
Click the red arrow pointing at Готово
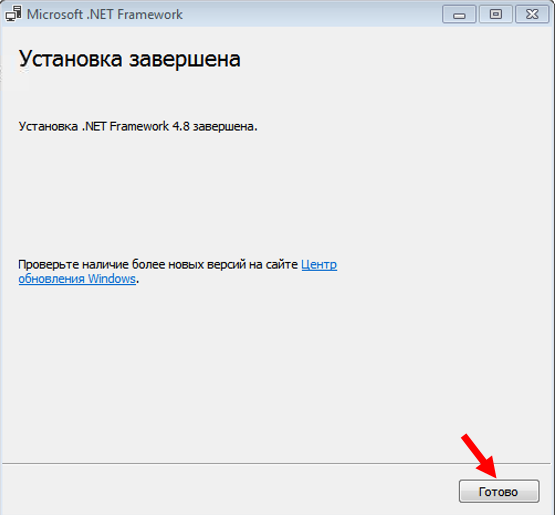coord(479,455)
